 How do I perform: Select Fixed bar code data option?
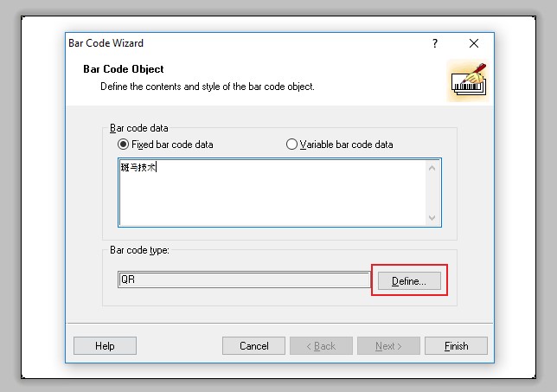click(x=165, y=145)
